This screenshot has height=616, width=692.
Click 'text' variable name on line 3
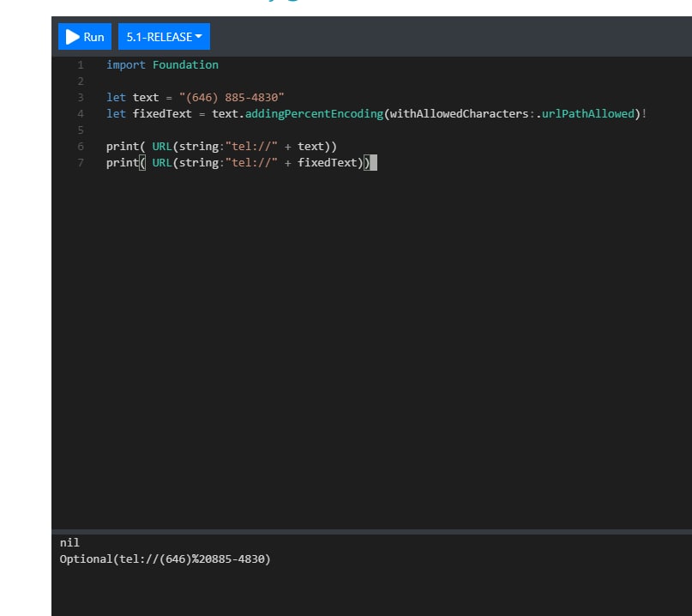pos(146,98)
